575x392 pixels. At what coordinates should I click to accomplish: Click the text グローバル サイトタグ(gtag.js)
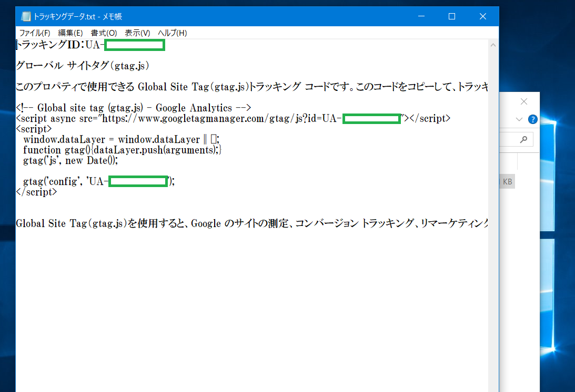click(x=83, y=66)
